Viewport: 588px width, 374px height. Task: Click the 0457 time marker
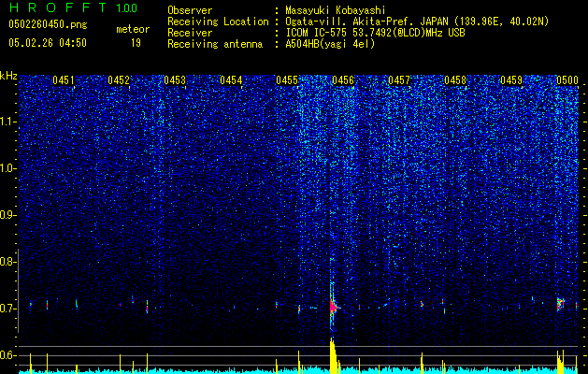click(399, 80)
